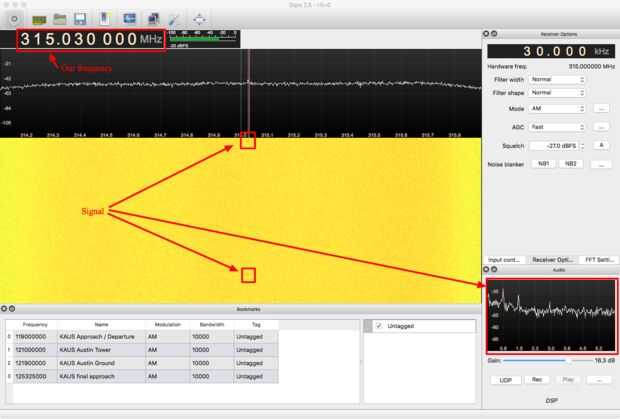Open remote control settings (networked computers icon)
Image resolution: width=620 pixels, height=419 pixels.
coord(153,19)
